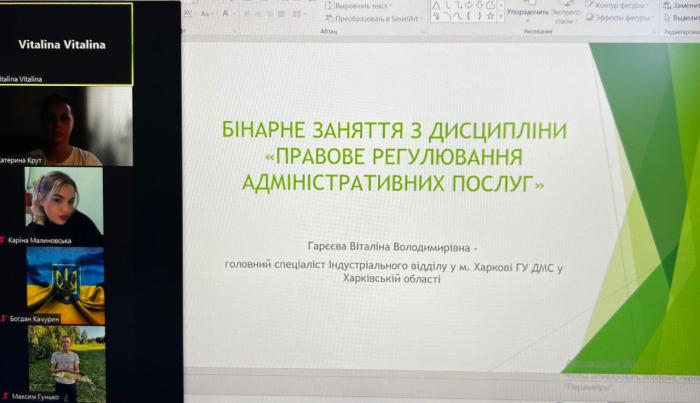Justify the paragraph text

(281, 14)
